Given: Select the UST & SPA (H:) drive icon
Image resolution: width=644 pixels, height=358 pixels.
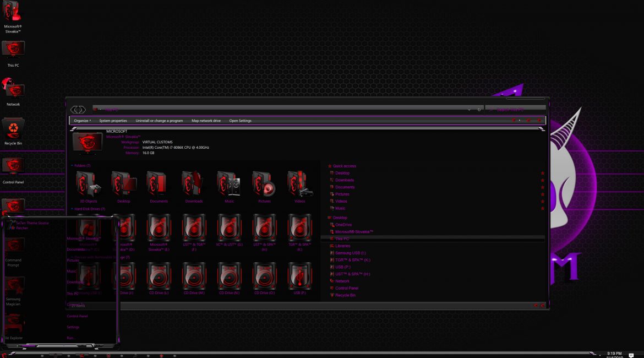Looking at the screenshot, I should 264,227.
